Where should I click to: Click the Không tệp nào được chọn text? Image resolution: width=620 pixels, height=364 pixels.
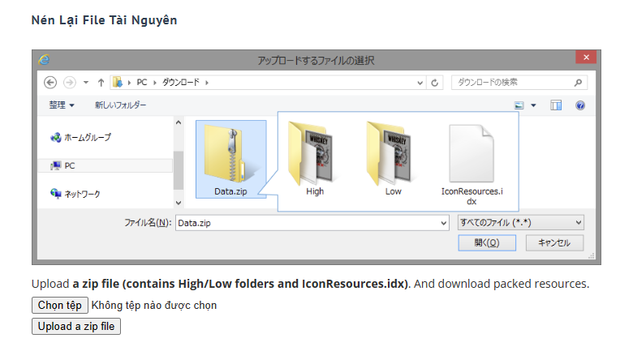point(154,306)
